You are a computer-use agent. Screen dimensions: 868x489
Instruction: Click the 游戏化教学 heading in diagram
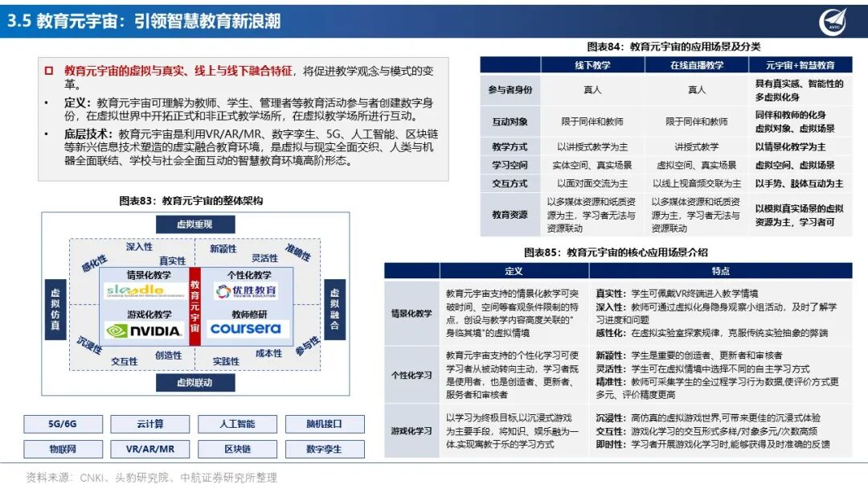pyautogui.click(x=149, y=314)
